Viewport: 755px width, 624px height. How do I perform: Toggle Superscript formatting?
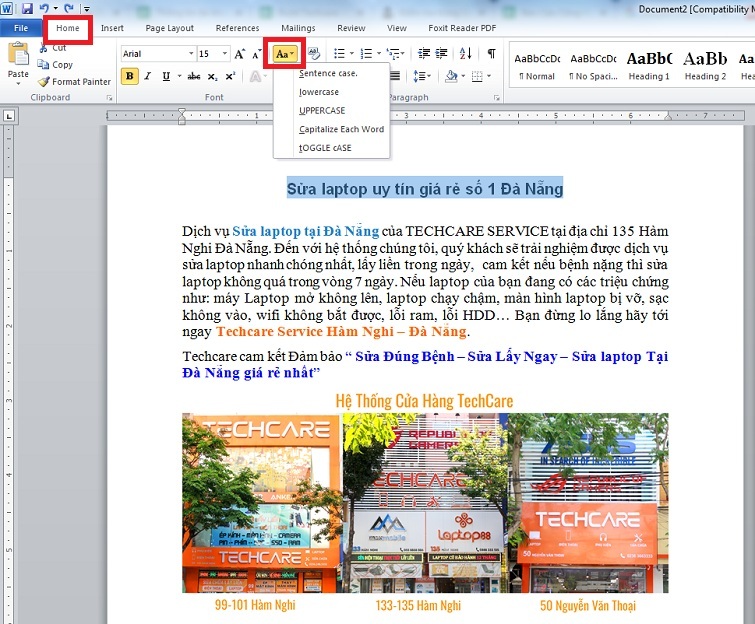click(x=230, y=76)
